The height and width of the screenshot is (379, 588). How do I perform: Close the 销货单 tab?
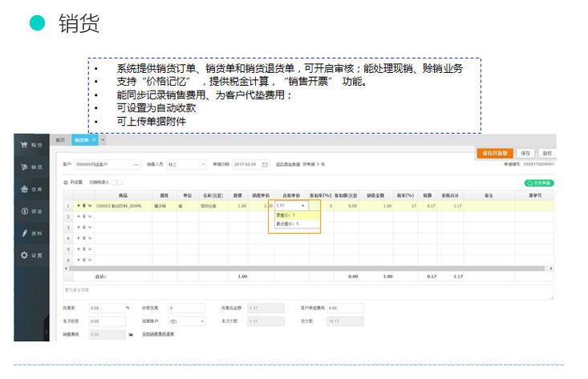pyautogui.click(x=94, y=140)
